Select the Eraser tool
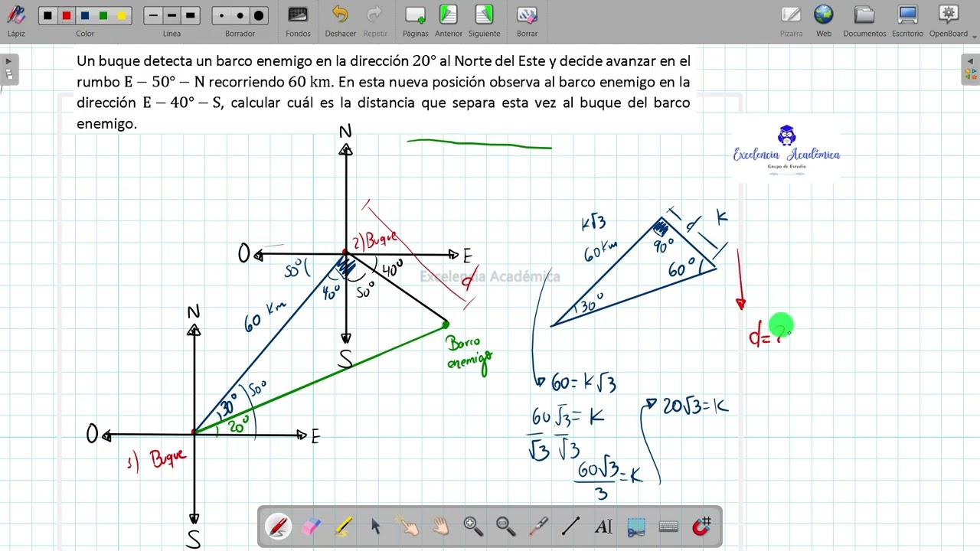 (x=311, y=527)
